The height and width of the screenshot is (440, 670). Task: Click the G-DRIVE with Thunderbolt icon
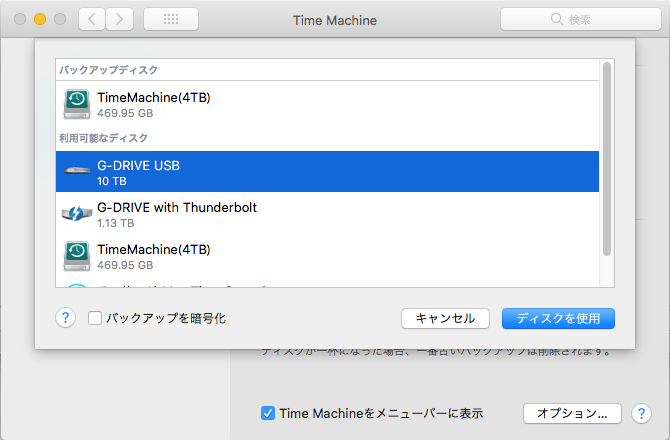coord(77,213)
